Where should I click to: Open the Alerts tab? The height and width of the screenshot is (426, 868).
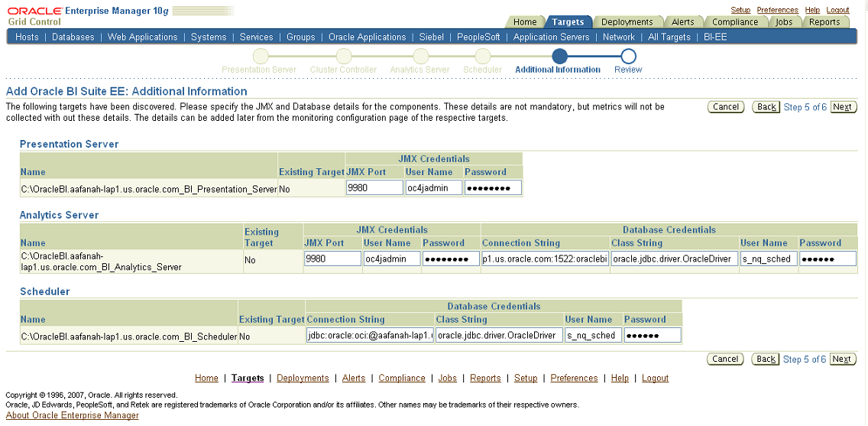click(x=682, y=22)
